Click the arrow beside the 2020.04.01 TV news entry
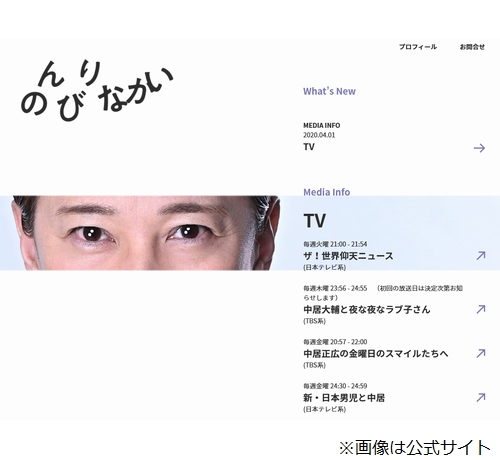Viewport: 500px width, 460px height. pos(479,148)
